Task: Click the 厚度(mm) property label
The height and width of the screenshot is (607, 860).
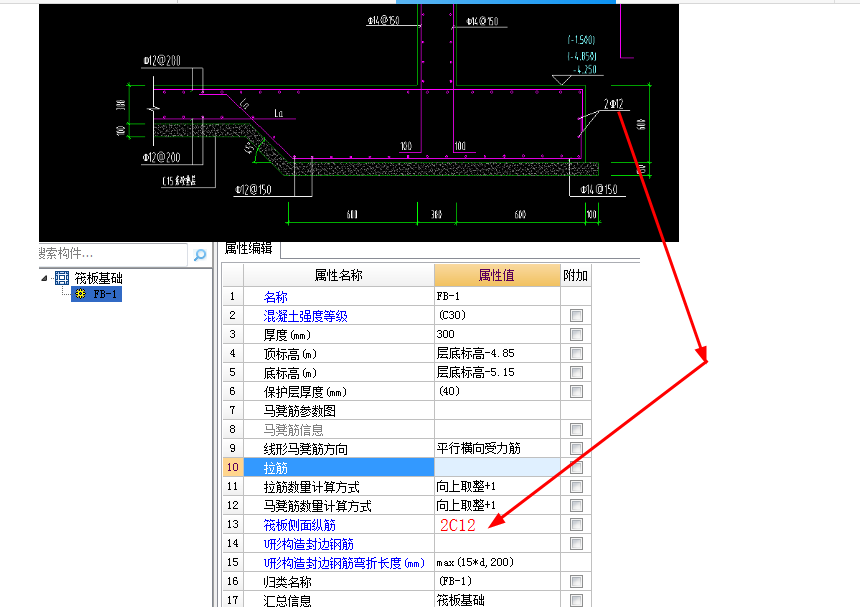Action: [x=287, y=335]
